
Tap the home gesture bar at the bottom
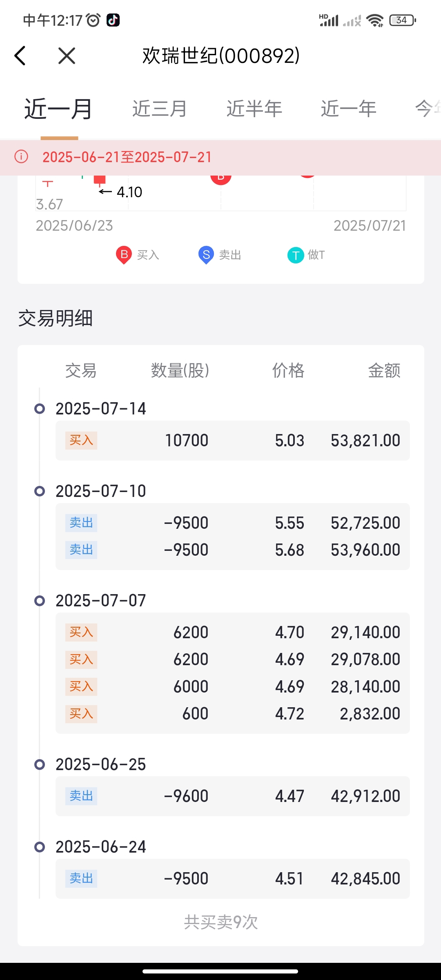220,971
